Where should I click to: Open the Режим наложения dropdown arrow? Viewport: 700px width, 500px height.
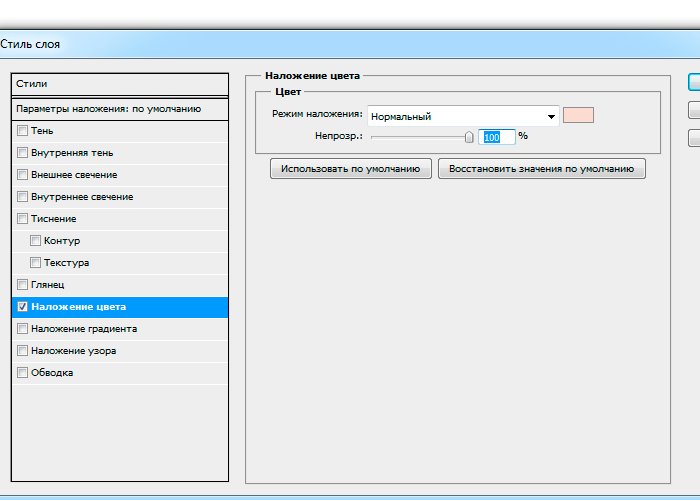click(550, 116)
